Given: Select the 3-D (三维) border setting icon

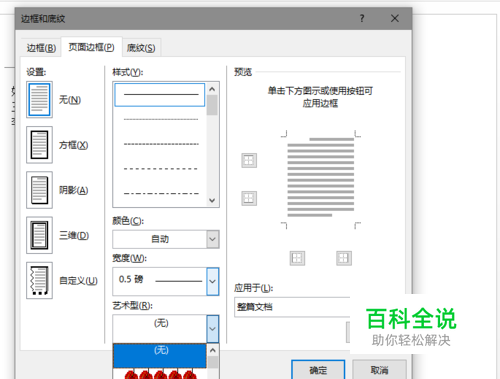Looking at the screenshot, I should (x=39, y=235).
